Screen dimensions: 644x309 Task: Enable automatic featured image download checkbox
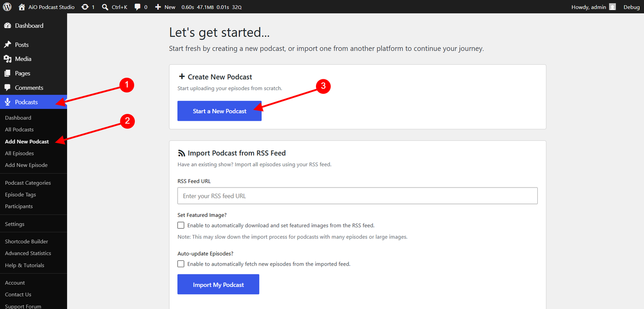coord(181,225)
